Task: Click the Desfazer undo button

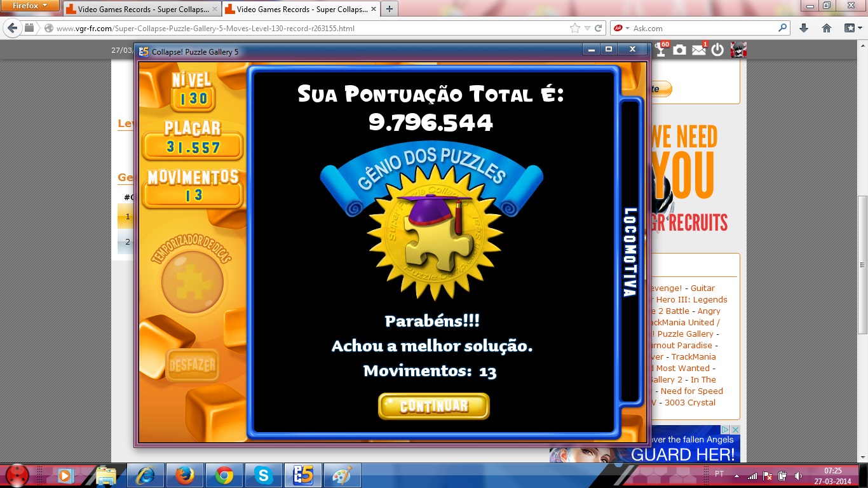Action: (193, 366)
